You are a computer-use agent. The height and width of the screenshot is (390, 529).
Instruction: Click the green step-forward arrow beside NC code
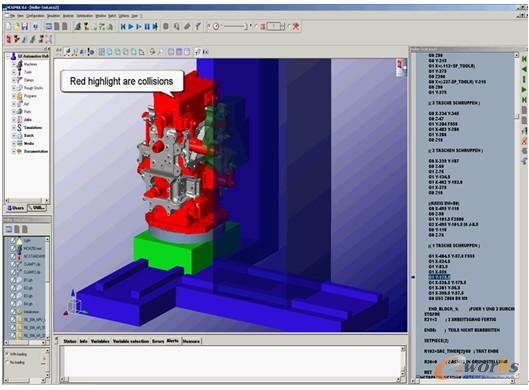[524, 90]
